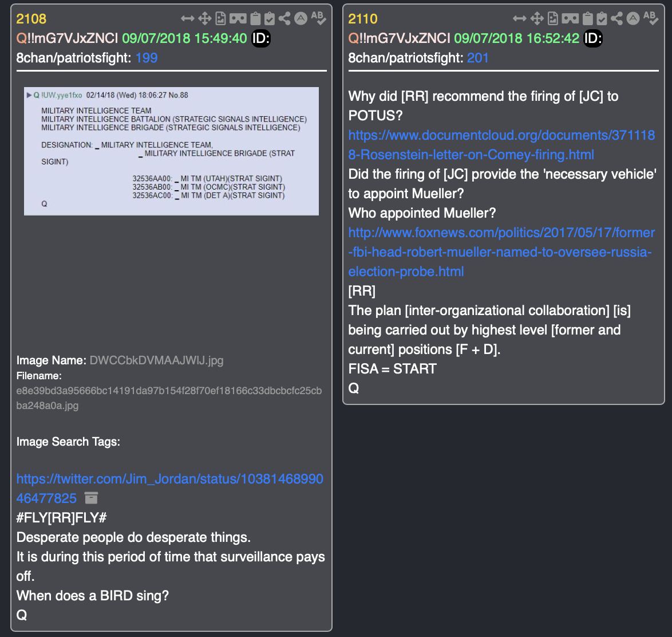
Task: Click the share icon on post 2110
Action: click(x=616, y=18)
